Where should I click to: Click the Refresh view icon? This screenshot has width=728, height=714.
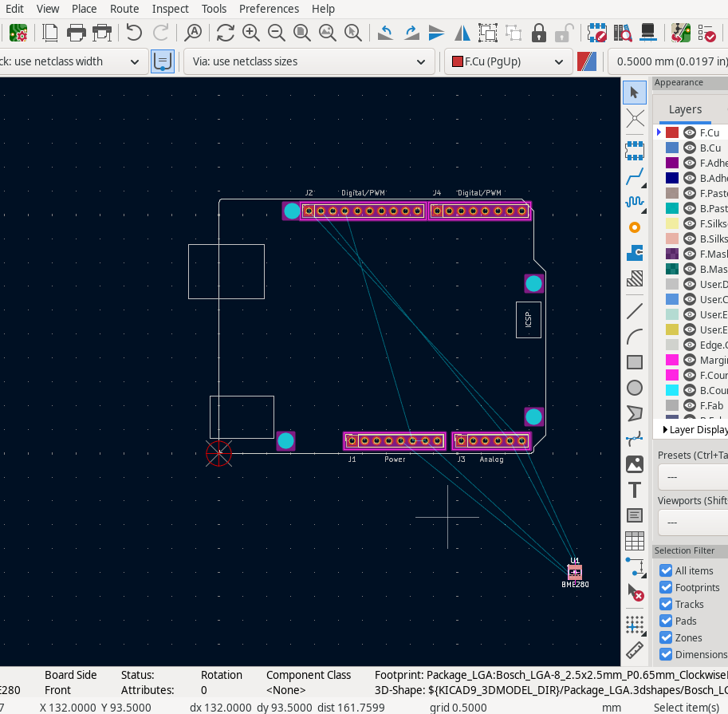(226, 33)
